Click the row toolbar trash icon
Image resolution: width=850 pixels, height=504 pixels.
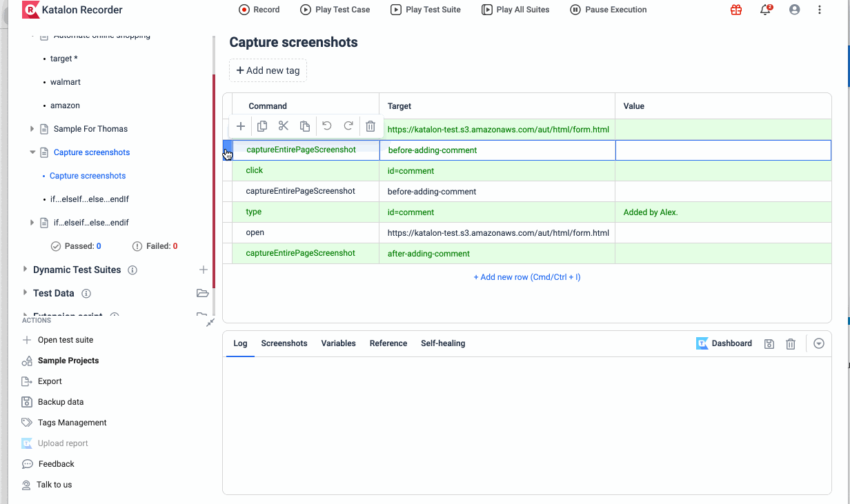pos(370,126)
